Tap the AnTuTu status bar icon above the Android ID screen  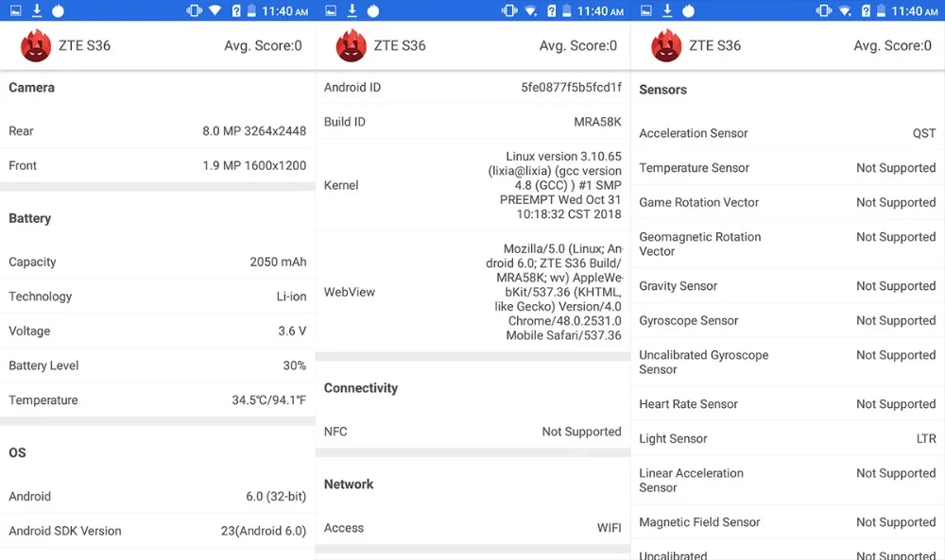pos(373,10)
